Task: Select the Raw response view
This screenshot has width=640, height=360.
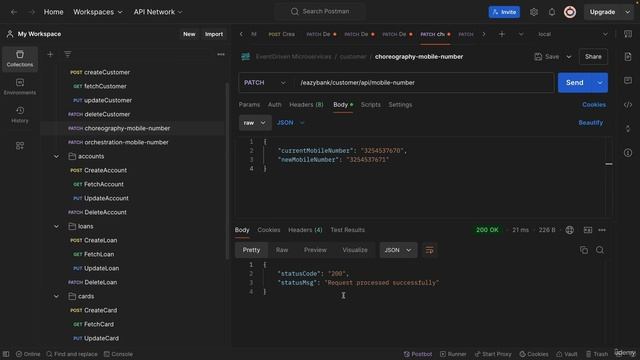Action: [282, 250]
